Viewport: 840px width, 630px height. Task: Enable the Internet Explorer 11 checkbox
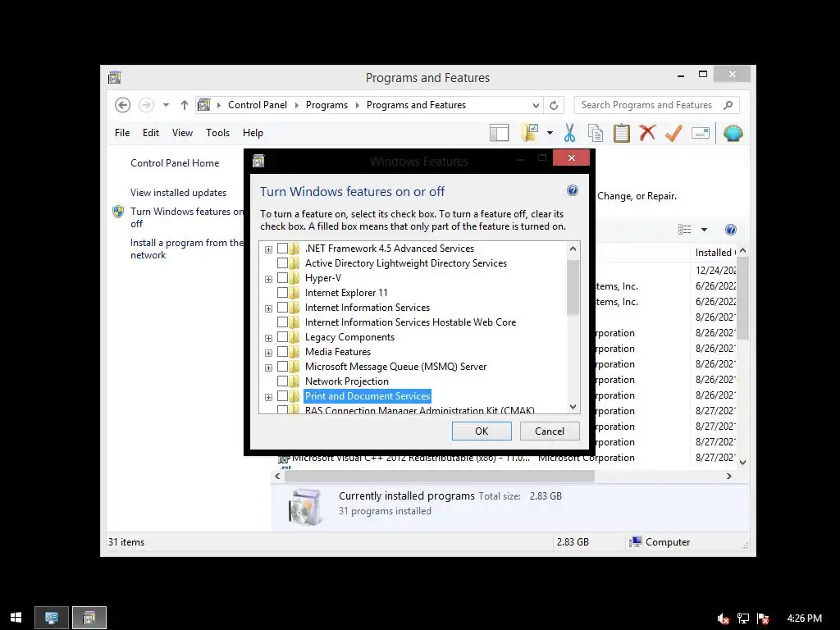(282, 293)
